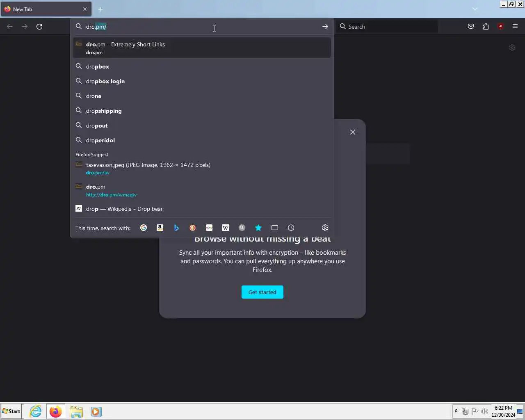Search bookmarks using the star icon
The height and width of the screenshot is (420, 525).
[258, 228]
